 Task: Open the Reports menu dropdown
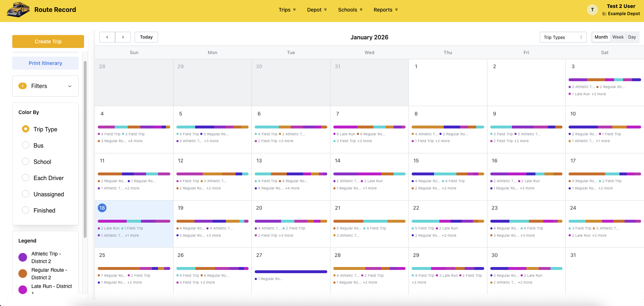tap(386, 10)
